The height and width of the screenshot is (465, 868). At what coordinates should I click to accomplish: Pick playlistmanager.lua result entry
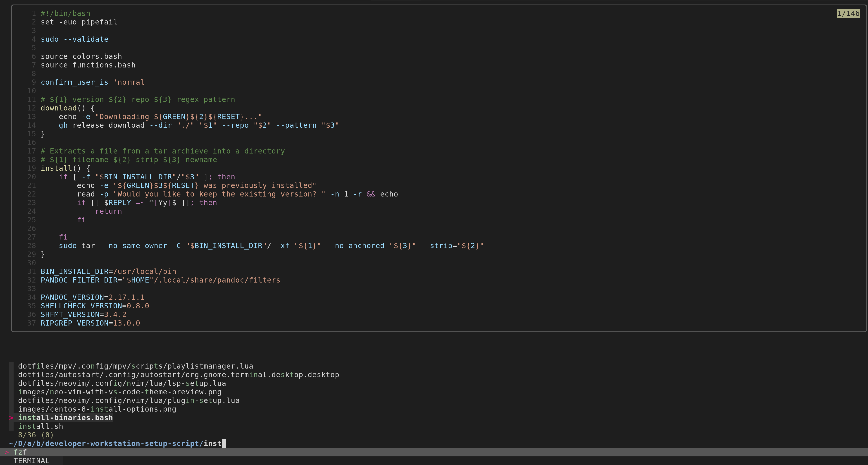(136, 366)
